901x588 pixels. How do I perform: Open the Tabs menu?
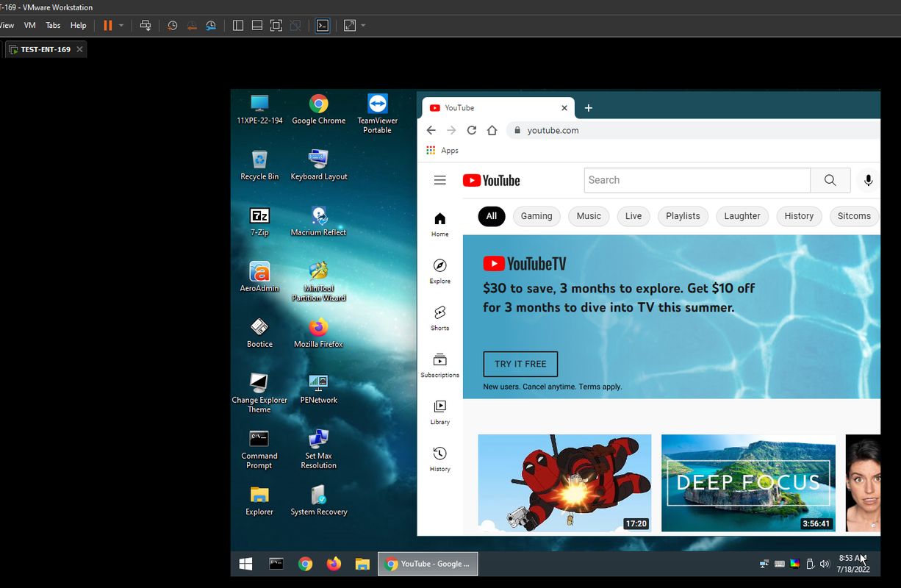[x=53, y=25]
